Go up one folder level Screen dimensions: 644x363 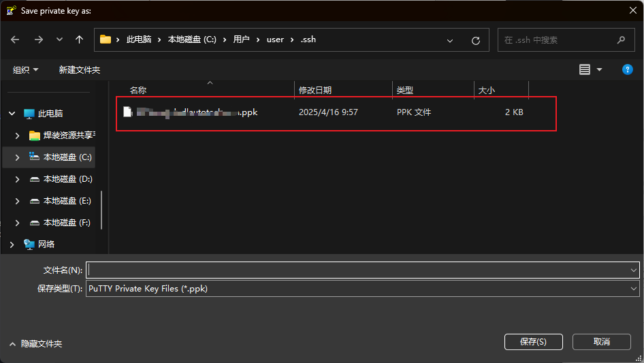pyautogui.click(x=79, y=40)
